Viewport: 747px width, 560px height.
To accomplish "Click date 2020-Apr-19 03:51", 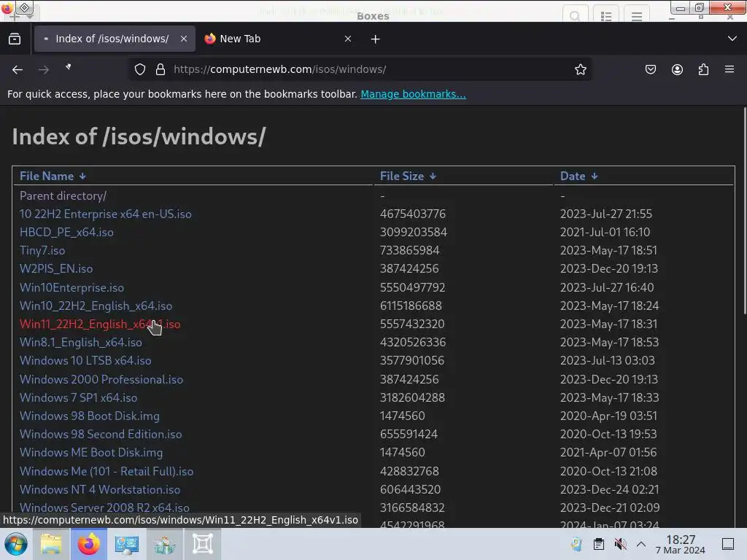I will pyautogui.click(x=608, y=416).
